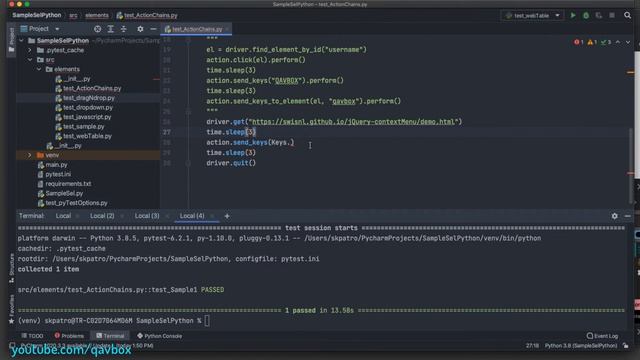Jump to next highlighted problem arrow
This screenshot has height=360, width=640.
click(x=628, y=42)
